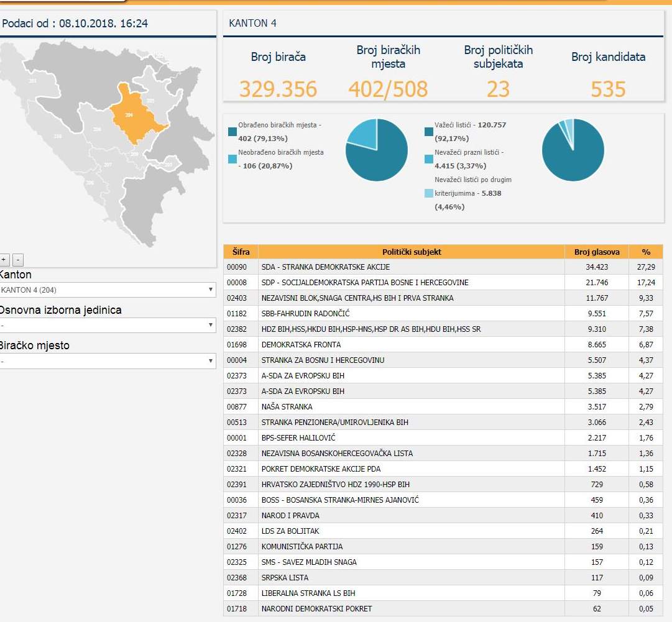672x622 pixels.
Task: Open the Biračko mjesto dropdown
Action: tap(107, 361)
